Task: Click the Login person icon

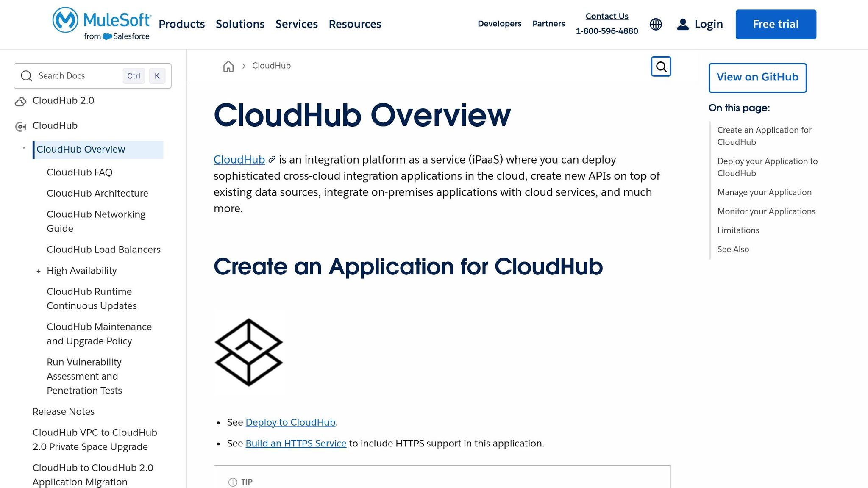Action: 683,24
